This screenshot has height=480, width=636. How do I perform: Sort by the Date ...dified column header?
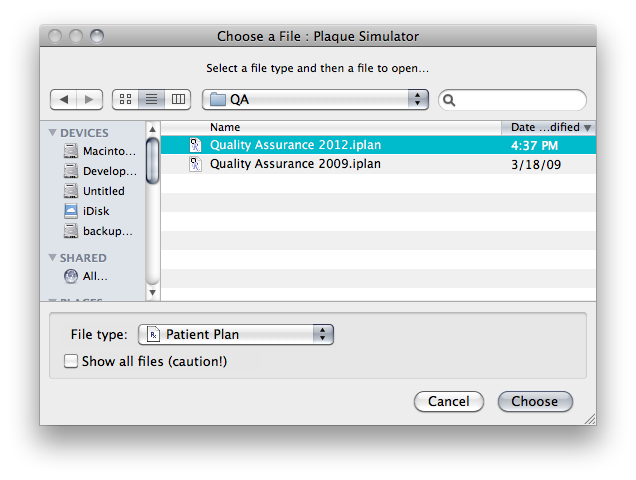tap(549, 127)
